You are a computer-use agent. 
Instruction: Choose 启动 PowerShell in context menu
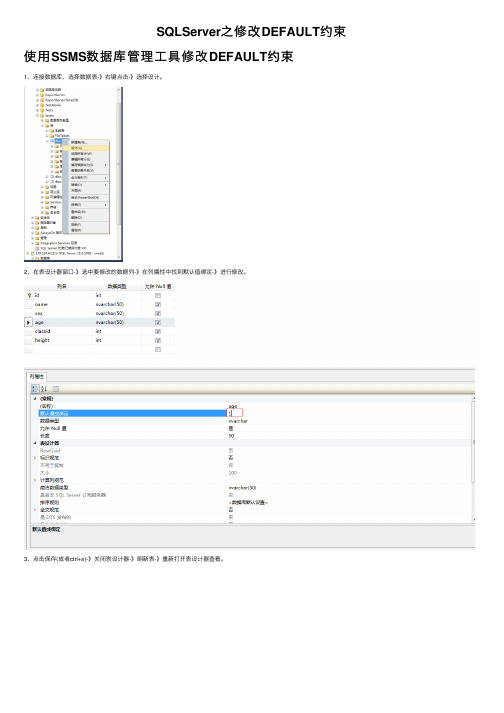pyautogui.click(x=86, y=197)
